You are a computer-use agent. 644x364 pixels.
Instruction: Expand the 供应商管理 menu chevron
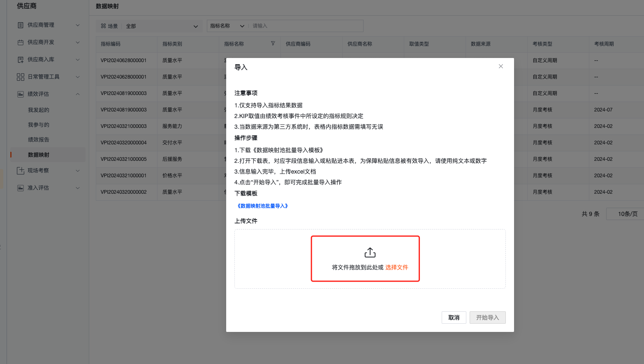click(x=78, y=25)
